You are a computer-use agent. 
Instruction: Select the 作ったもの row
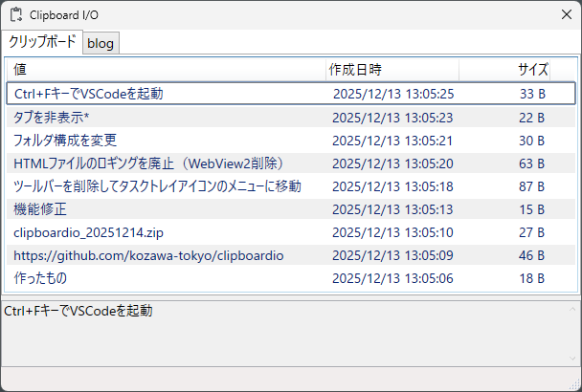tap(40, 278)
